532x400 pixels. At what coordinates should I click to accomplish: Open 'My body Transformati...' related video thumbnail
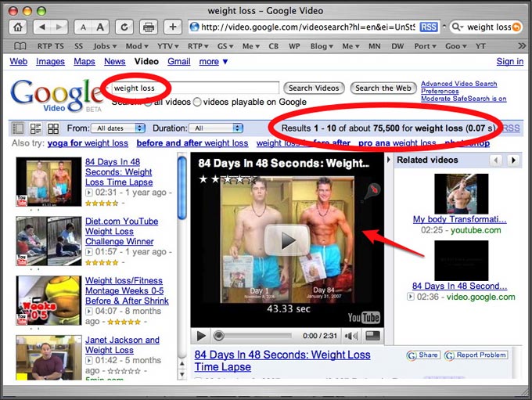click(x=461, y=194)
